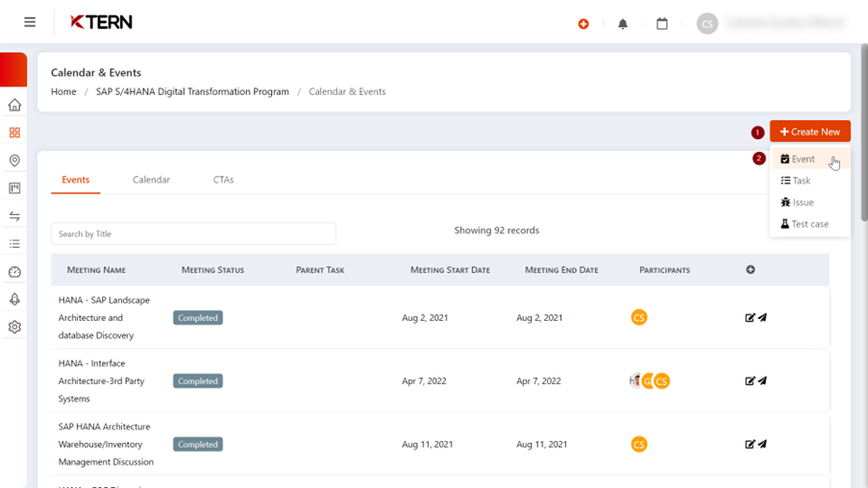The height and width of the screenshot is (488, 868).
Task: Edit the HANA - SAP Landscape Architecture meeting
Action: coord(750,318)
